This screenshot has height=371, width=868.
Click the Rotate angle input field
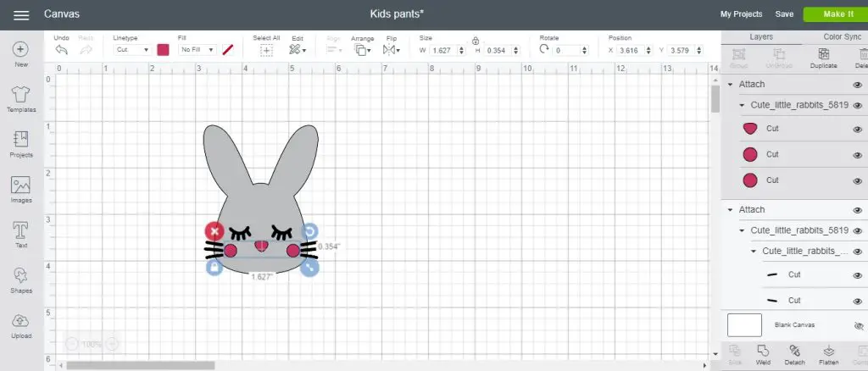[566, 50]
